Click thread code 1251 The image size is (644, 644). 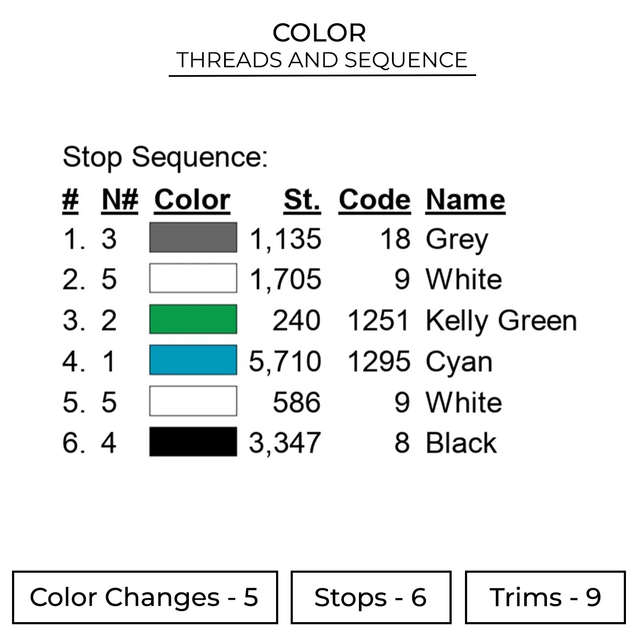(378, 320)
